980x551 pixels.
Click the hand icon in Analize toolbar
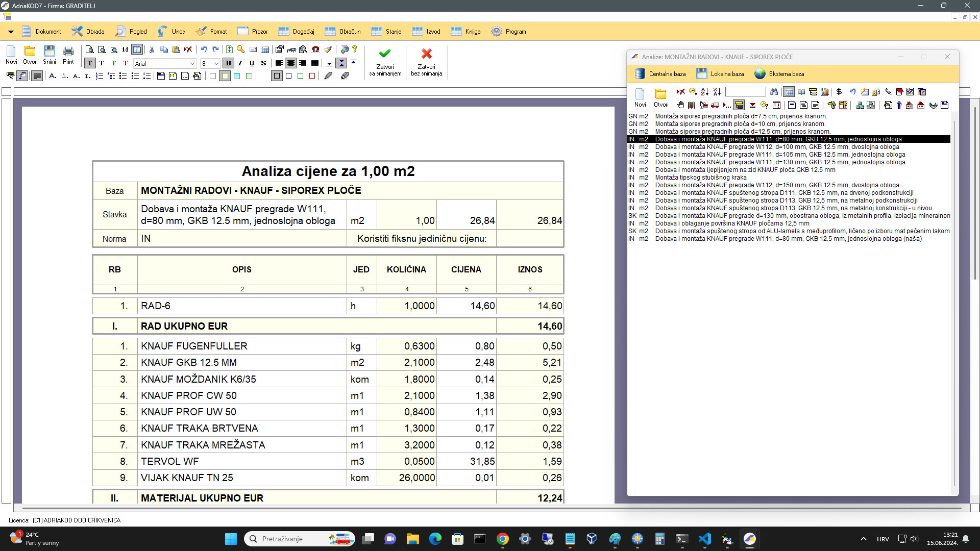(680, 105)
